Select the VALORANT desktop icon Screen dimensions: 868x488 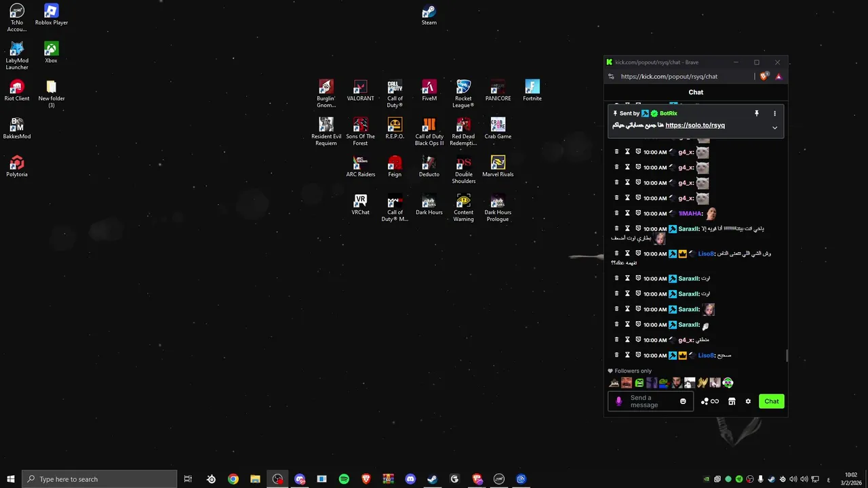tap(360, 91)
